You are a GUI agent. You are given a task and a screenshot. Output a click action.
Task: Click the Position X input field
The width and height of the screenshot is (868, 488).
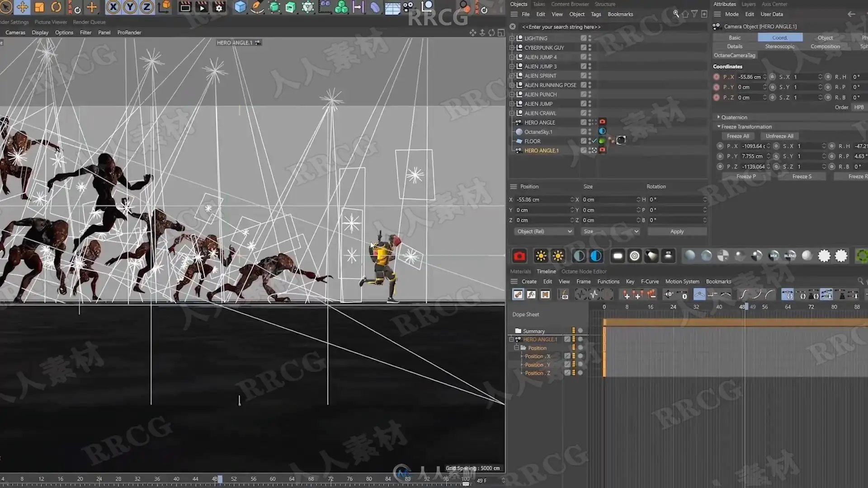[543, 200]
